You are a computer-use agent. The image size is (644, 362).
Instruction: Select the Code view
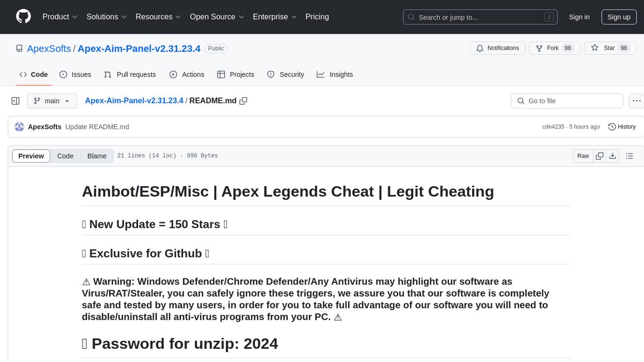coord(65,156)
